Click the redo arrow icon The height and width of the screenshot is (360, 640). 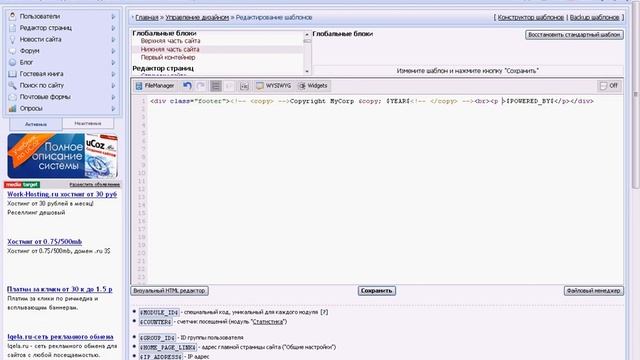click(201, 86)
